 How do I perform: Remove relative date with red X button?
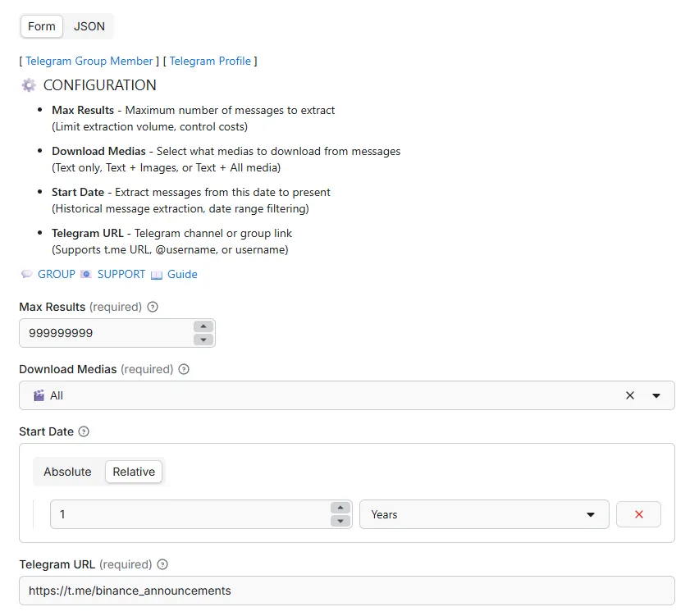(638, 514)
